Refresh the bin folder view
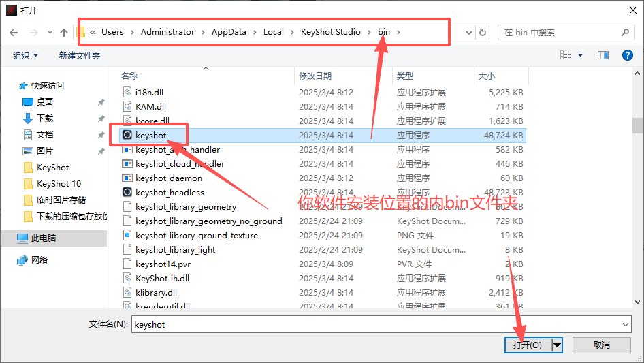The image size is (644, 363). tap(483, 33)
